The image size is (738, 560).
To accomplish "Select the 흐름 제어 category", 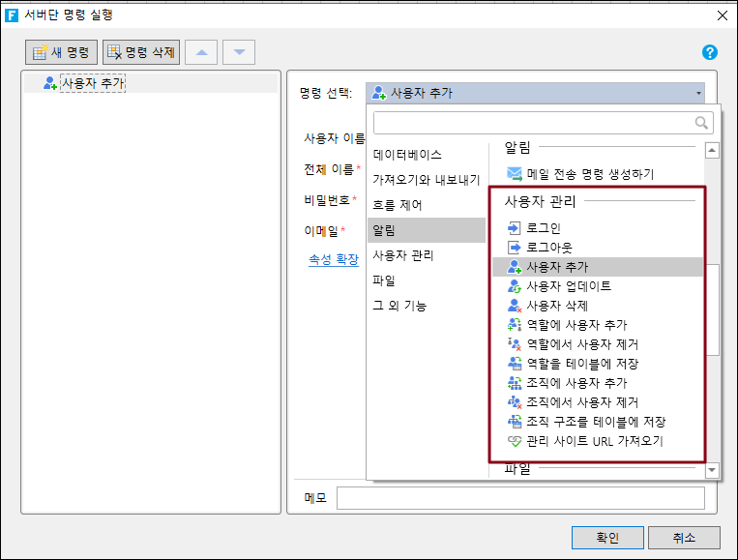I will 398,205.
